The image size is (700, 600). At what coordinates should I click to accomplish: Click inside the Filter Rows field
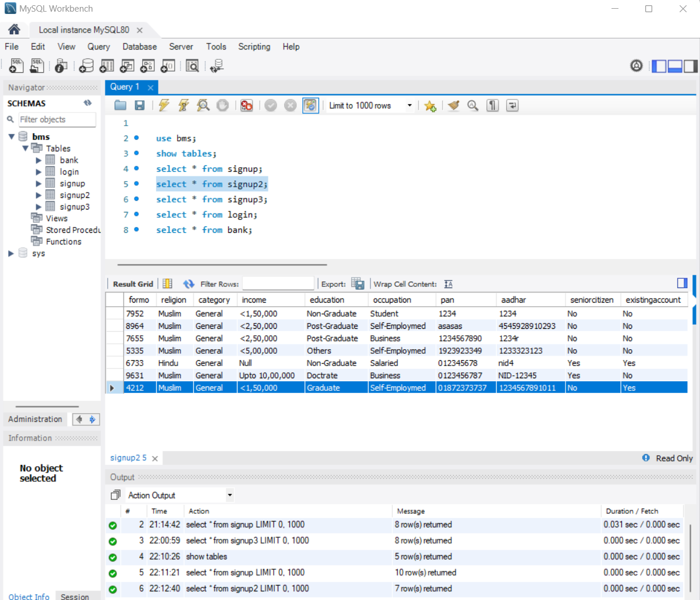278,283
